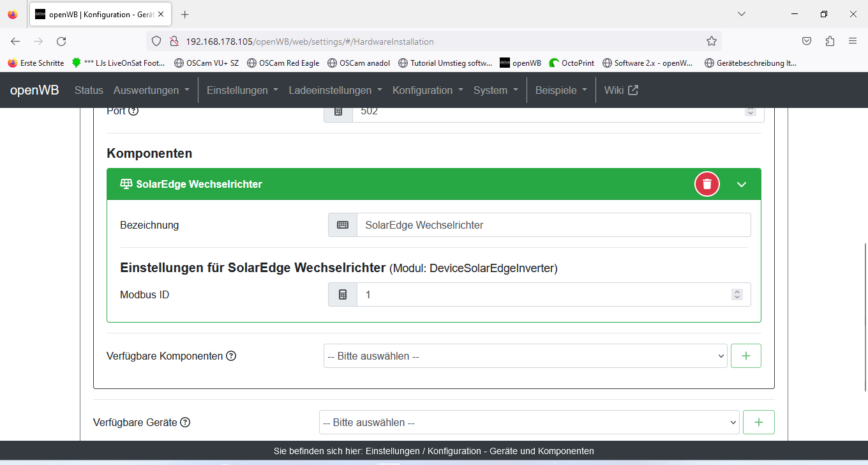Click the keyboard icon beside Bezeichnung
The image size is (868, 465).
(x=343, y=225)
